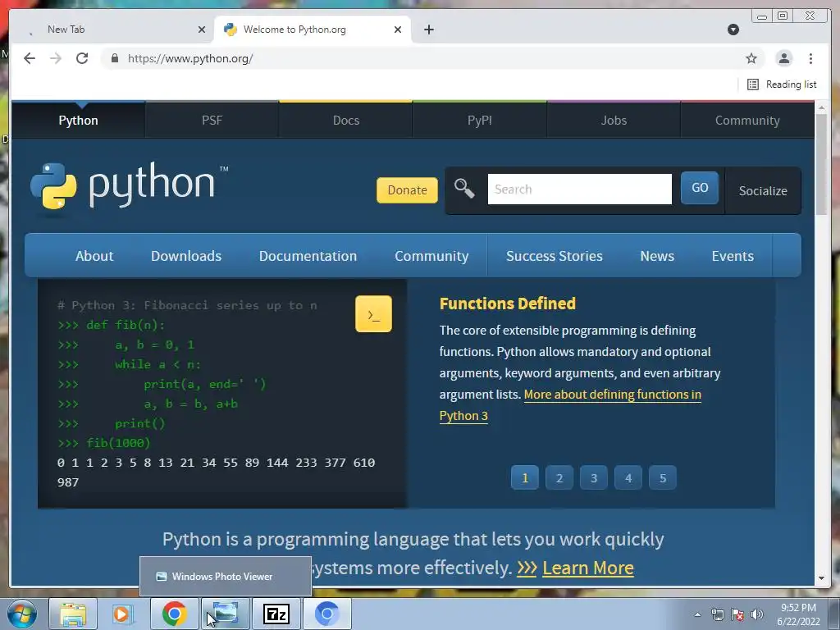Open the Success Stories menu
This screenshot has height=630, width=840.
pos(555,256)
